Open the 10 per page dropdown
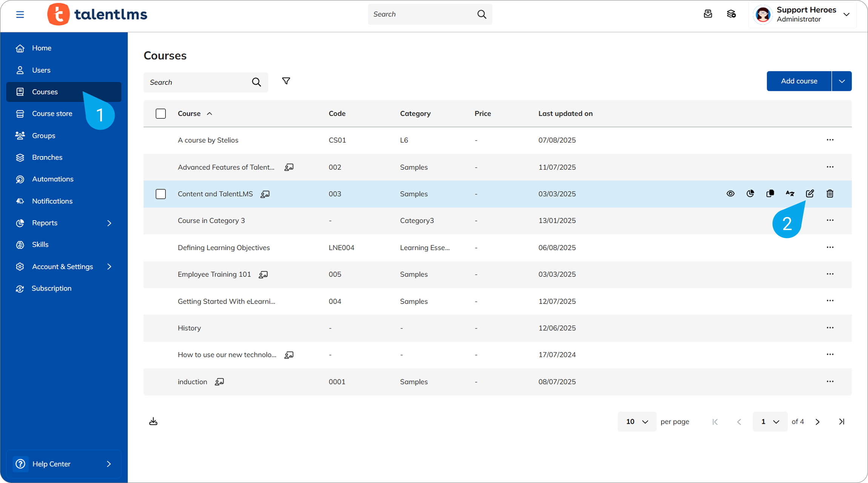This screenshot has width=868, height=483. point(636,422)
